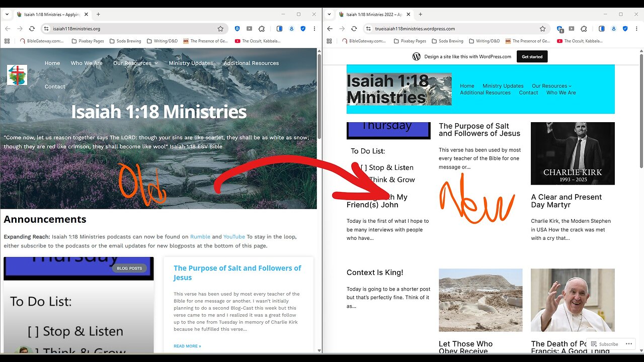
Task: Expand Our Resources menu on new WordPress site
Action: click(551, 86)
